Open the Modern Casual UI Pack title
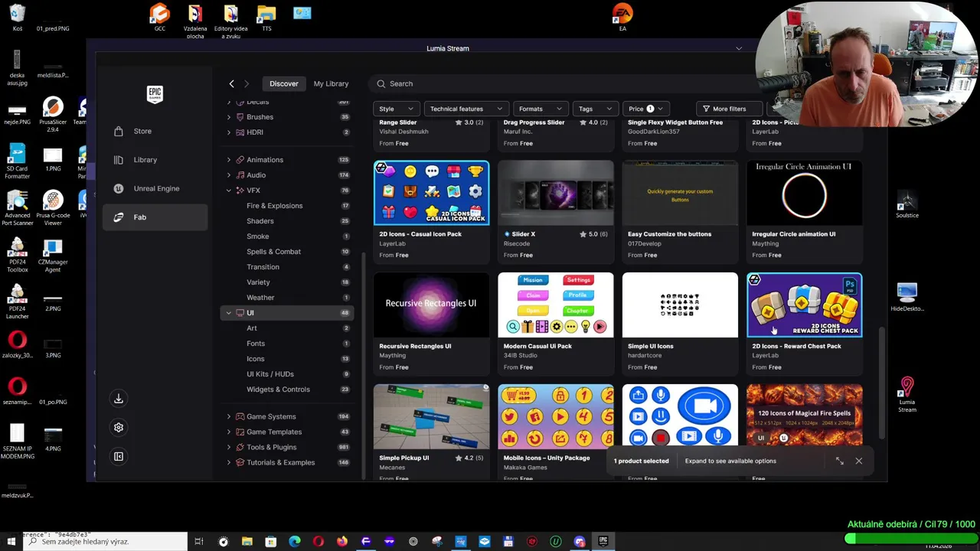This screenshot has height=551, width=980. coord(537,346)
